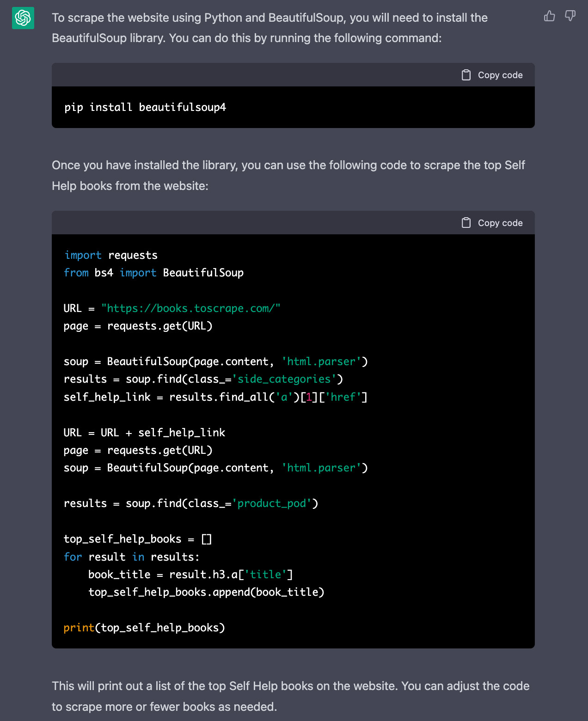588x721 pixels.
Task: Copy code of the Python scraping block
Action: [492, 223]
